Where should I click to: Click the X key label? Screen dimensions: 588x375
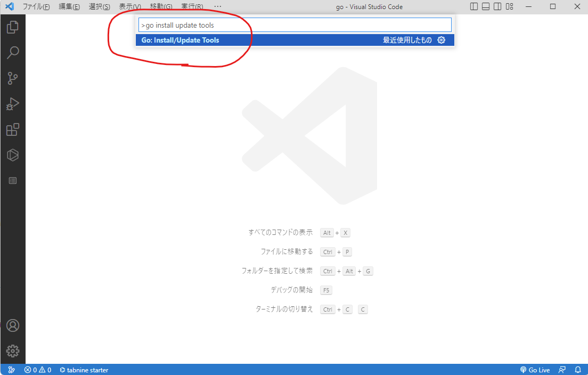coord(345,233)
